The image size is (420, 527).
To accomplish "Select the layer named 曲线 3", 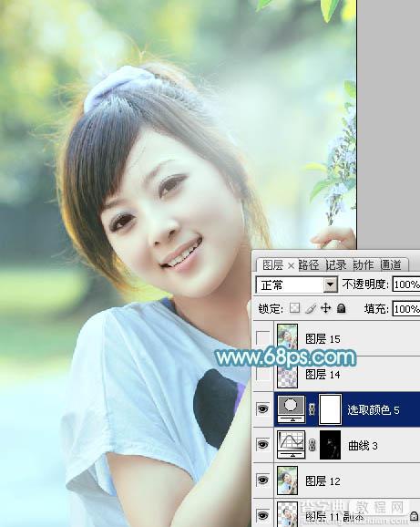I will tap(363, 446).
